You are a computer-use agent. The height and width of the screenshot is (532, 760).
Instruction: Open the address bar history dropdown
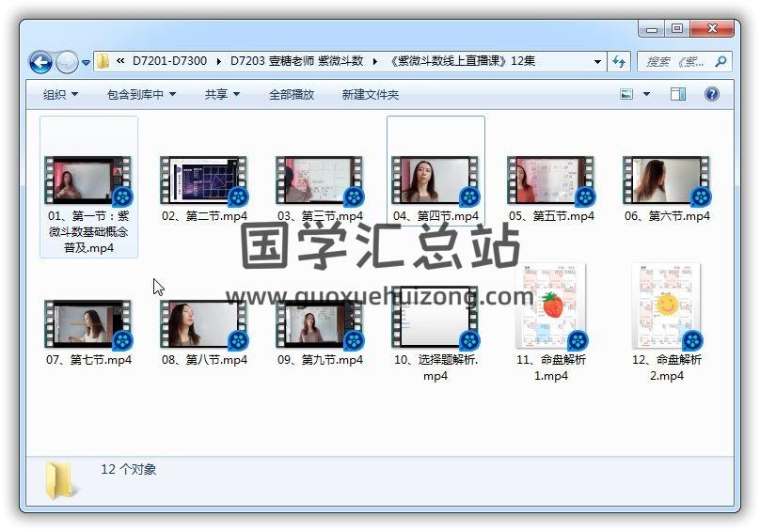pos(597,61)
